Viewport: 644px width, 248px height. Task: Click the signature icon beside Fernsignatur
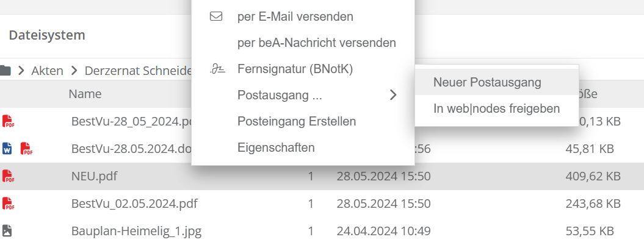(215, 69)
